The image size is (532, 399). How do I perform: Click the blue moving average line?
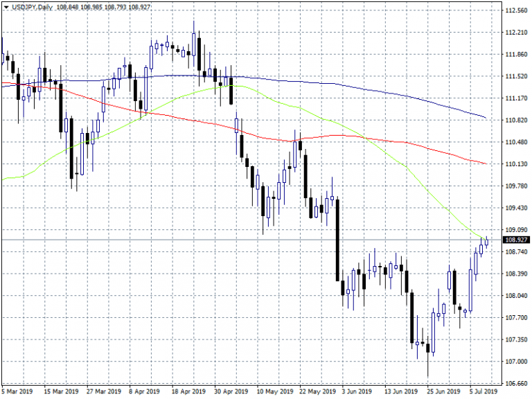pos(346,86)
